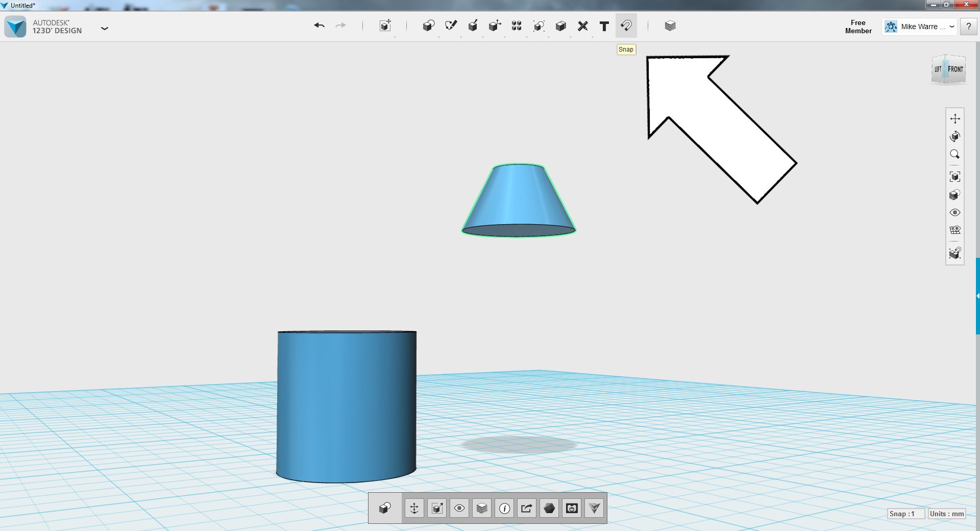Open the Pattern tool with four cubes
This screenshot has height=531, width=980.
pyautogui.click(x=517, y=26)
